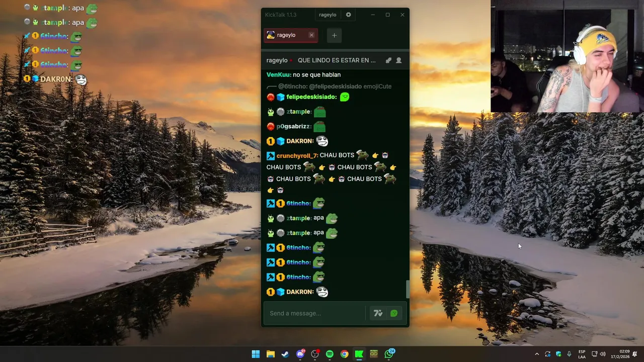Open the KickTalk taskbar icon
This screenshot has height=362, width=644.
[x=359, y=354]
